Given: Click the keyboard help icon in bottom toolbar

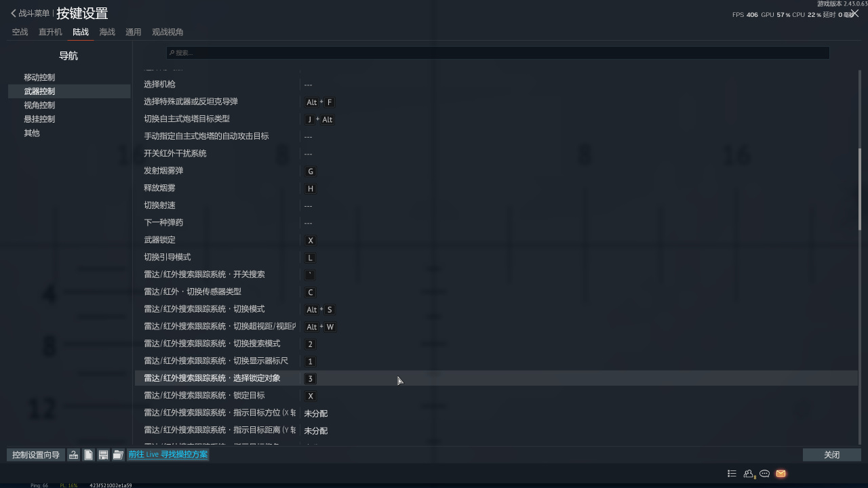Looking at the screenshot, I should coord(73,455).
